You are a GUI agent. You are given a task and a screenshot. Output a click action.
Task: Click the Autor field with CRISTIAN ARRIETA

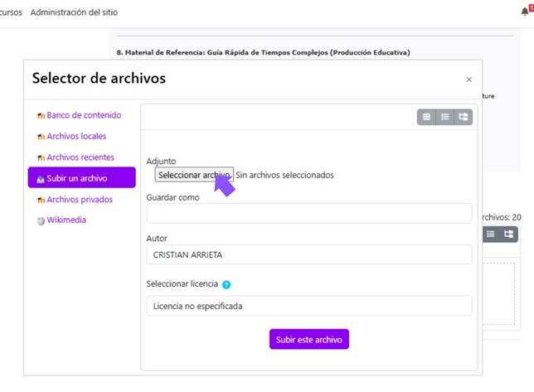(308, 254)
